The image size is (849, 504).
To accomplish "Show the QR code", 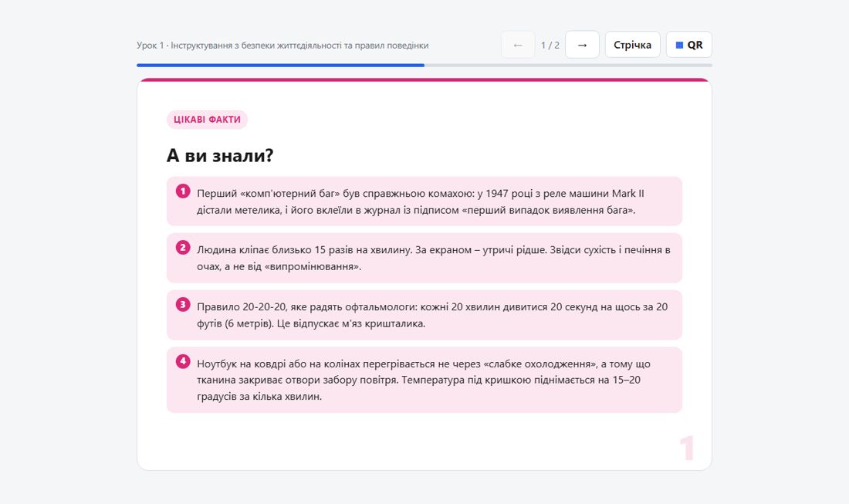I will [x=688, y=45].
